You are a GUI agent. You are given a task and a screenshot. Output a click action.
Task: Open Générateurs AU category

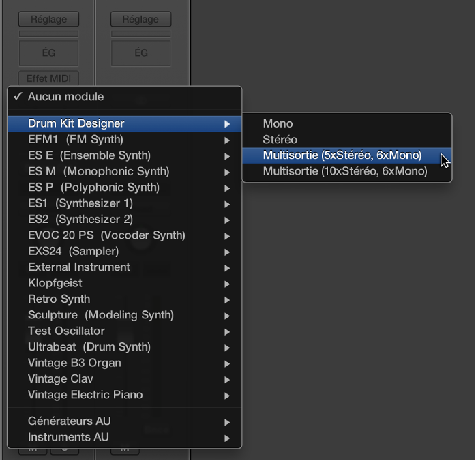(125, 421)
